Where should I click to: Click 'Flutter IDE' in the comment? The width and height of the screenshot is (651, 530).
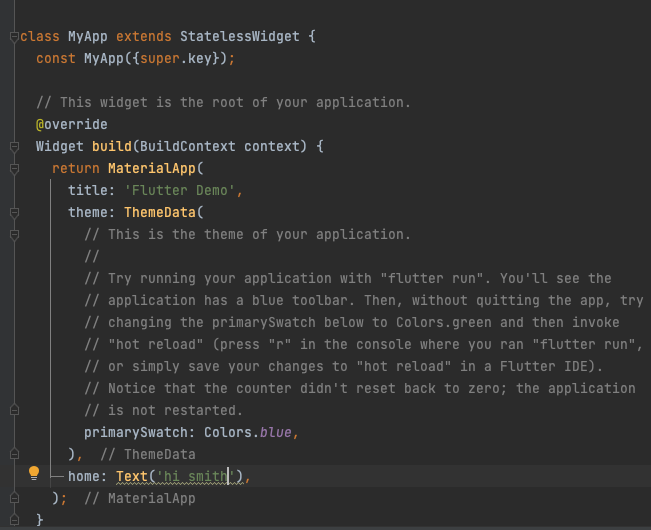[543, 366]
